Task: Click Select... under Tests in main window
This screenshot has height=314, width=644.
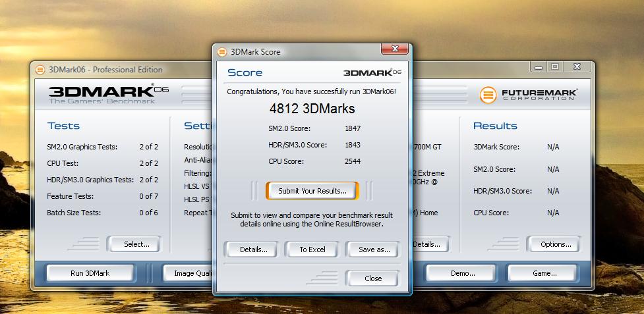Action: click(134, 244)
